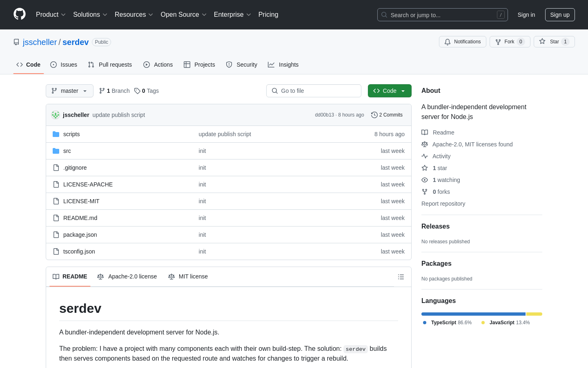
Task: Open the GitHub home logo
Action: pyautogui.click(x=20, y=14)
